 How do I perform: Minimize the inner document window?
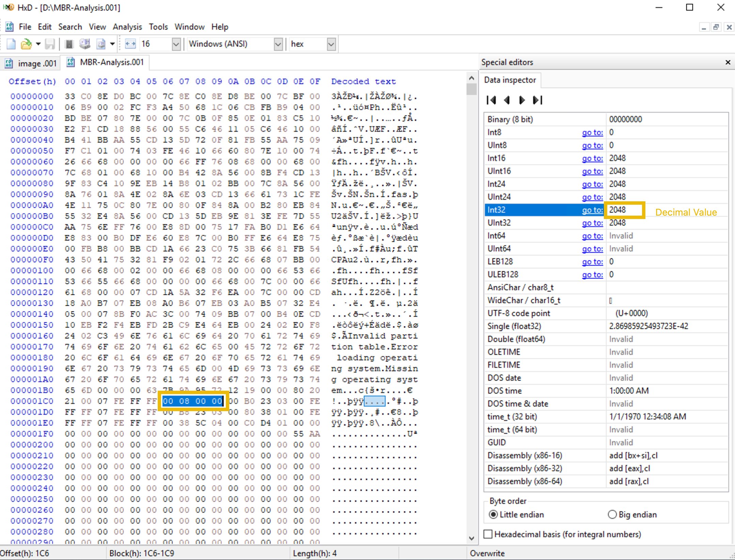point(704,27)
